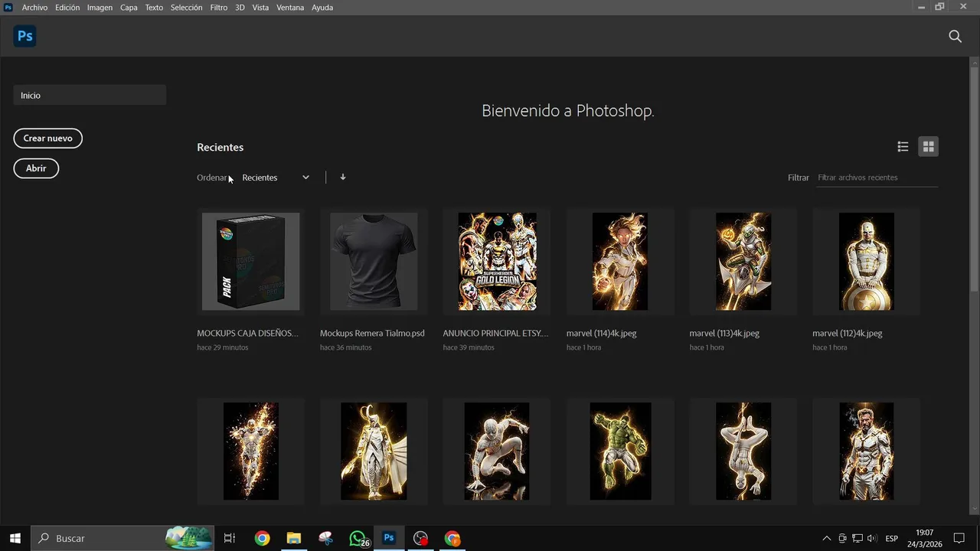Open the Capa menu
Image resolution: width=980 pixels, height=551 pixels.
pyautogui.click(x=129, y=7)
